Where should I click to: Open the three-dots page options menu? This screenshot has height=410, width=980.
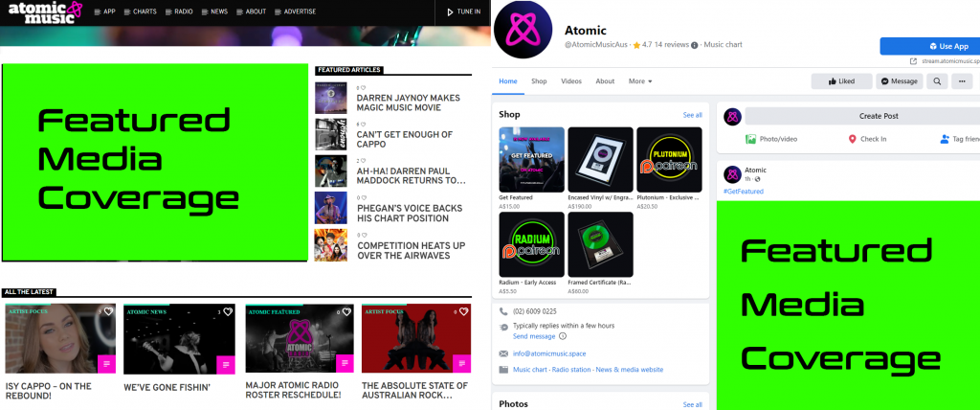click(963, 81)
